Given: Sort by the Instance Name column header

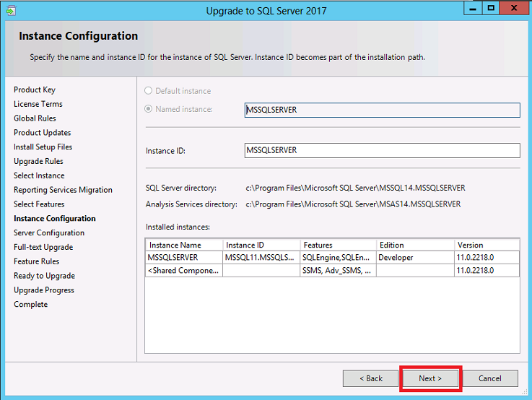Looking at the screenshot, I should click(x=184, y=245).
